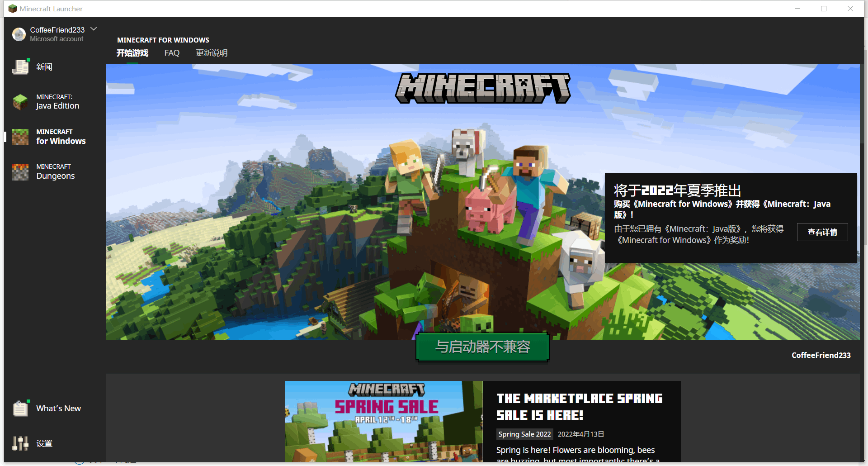Maximize the Minecraft Launcher window

point(824,9)
